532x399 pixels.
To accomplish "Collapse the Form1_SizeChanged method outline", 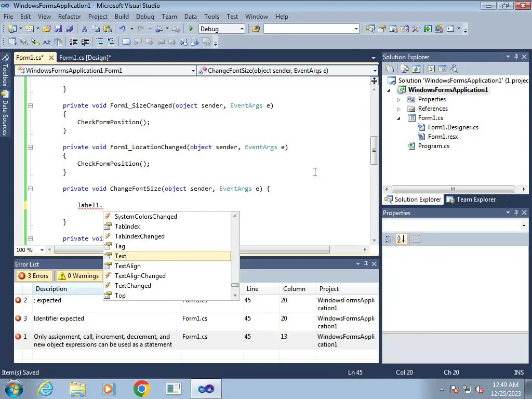I will pyautogui.click(x=30, y=105).
